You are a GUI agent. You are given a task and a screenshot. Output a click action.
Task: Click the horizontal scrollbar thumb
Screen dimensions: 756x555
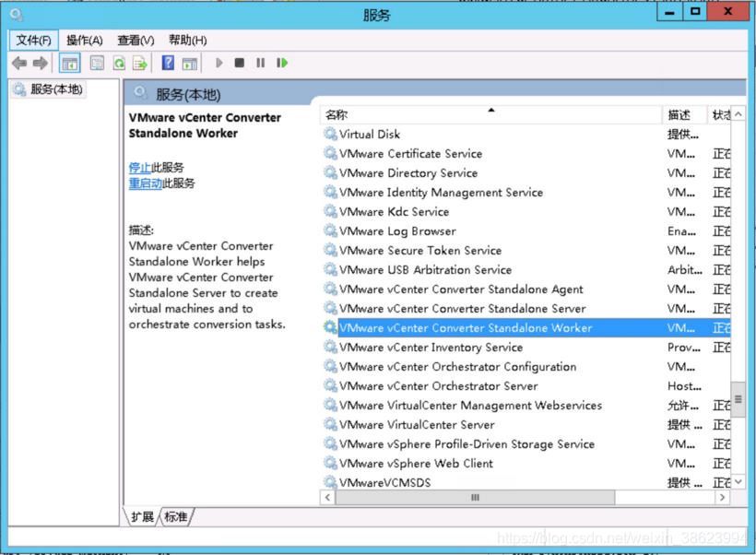pyautogui.click(x=475, y=497)
